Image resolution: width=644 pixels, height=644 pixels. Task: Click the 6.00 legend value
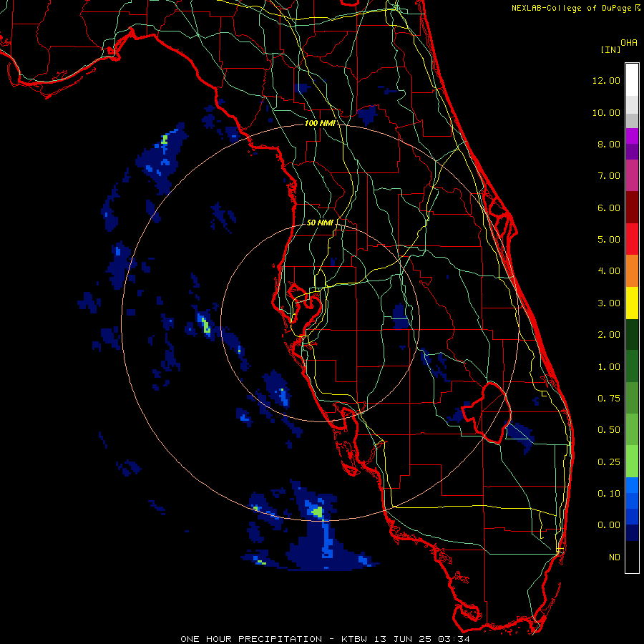pyautogui.click(x=609, y=208)
